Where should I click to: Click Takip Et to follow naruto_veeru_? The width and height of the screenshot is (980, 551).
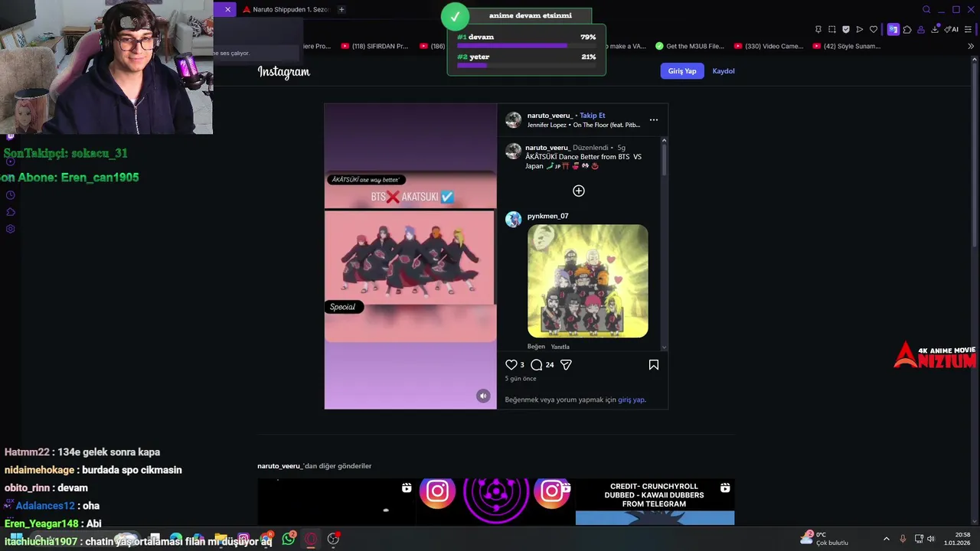(x=592, y=116)
